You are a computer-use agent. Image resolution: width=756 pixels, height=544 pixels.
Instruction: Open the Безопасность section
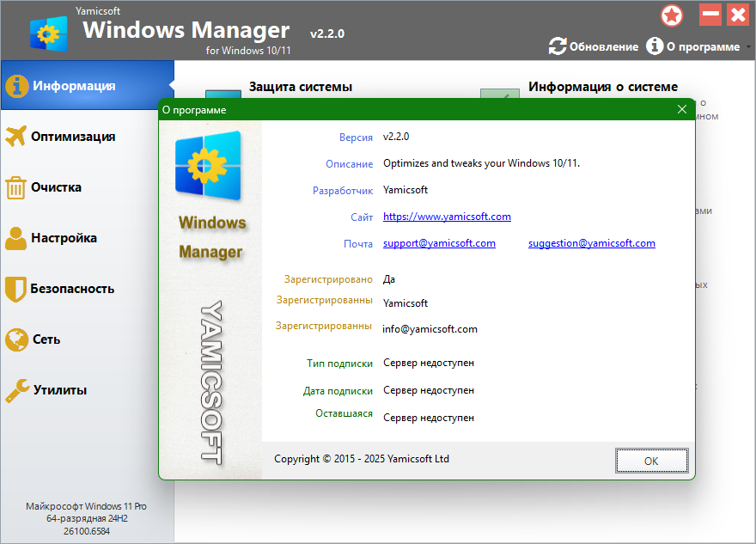pos(72,289)
